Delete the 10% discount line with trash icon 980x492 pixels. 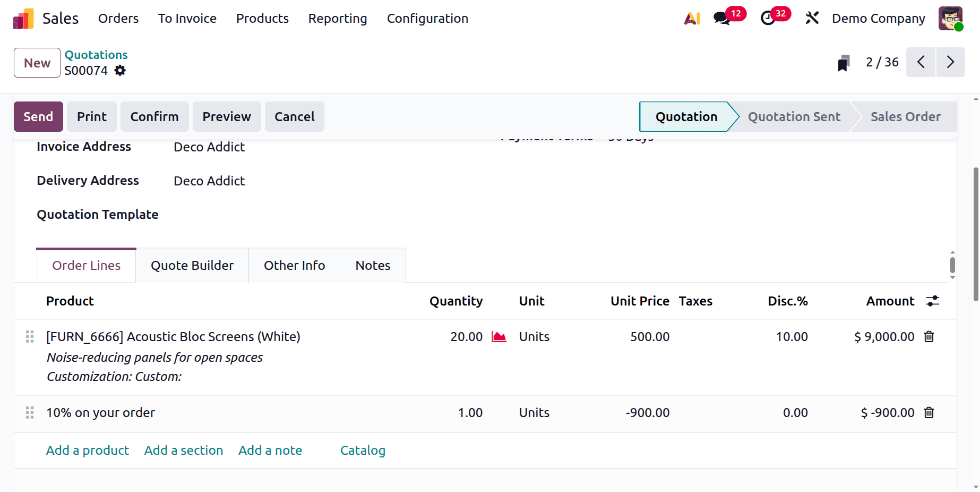(x=929, y=412)
